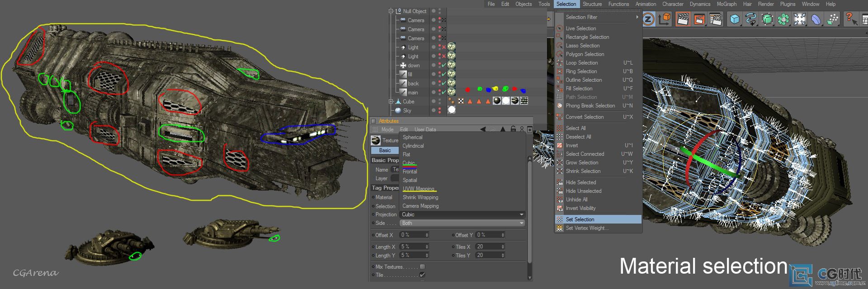
Task: Click the Attributes panel lock icon
Action: (513, 129)
